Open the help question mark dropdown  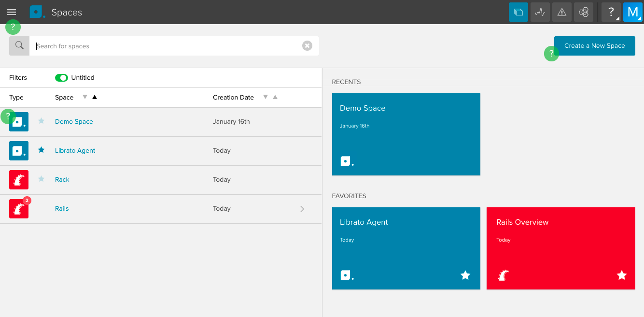click(x=611, y=12)
